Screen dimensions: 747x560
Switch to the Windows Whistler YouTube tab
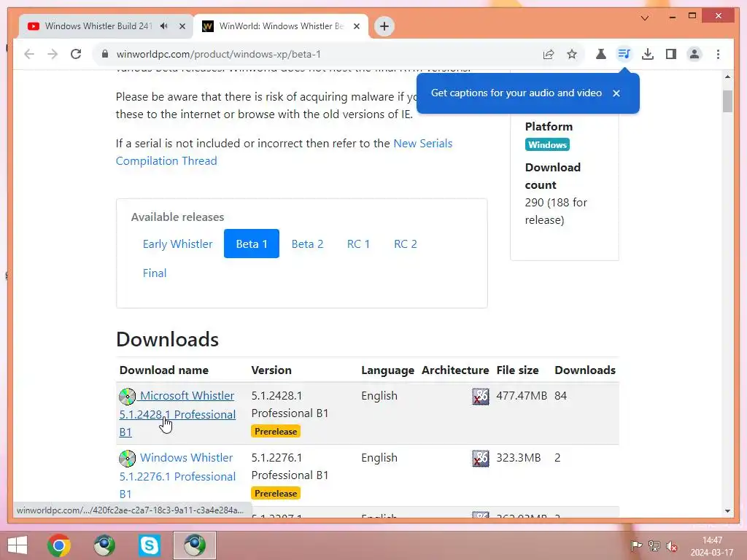pos(98,26)
